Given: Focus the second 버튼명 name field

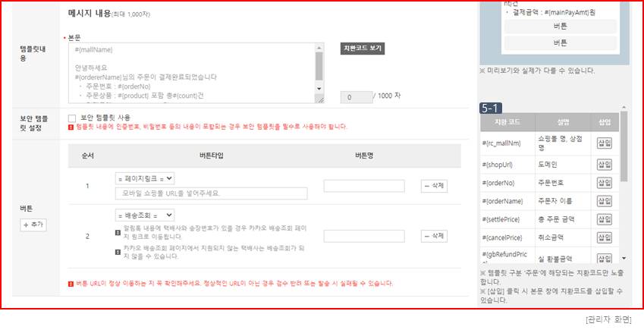Looking at the screenshot, I should [364, 236].
